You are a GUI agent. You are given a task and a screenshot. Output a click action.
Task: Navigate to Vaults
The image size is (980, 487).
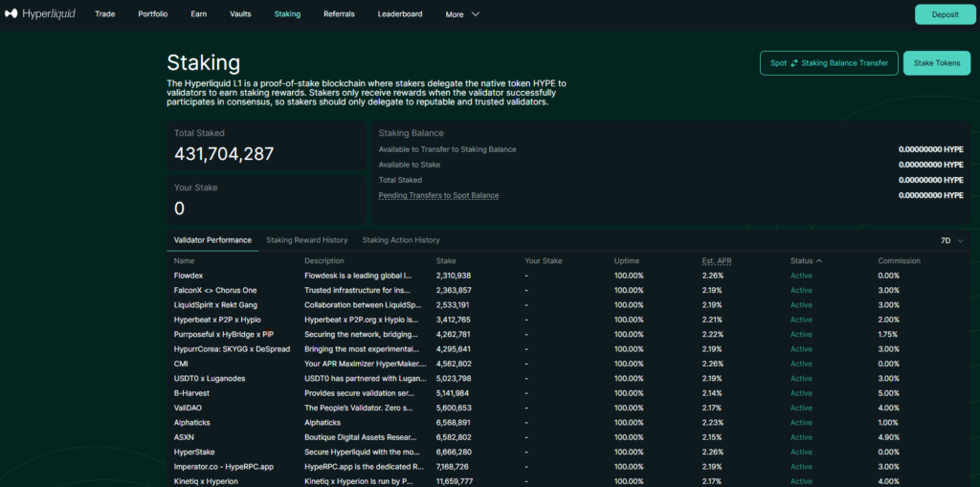(241, 14)
